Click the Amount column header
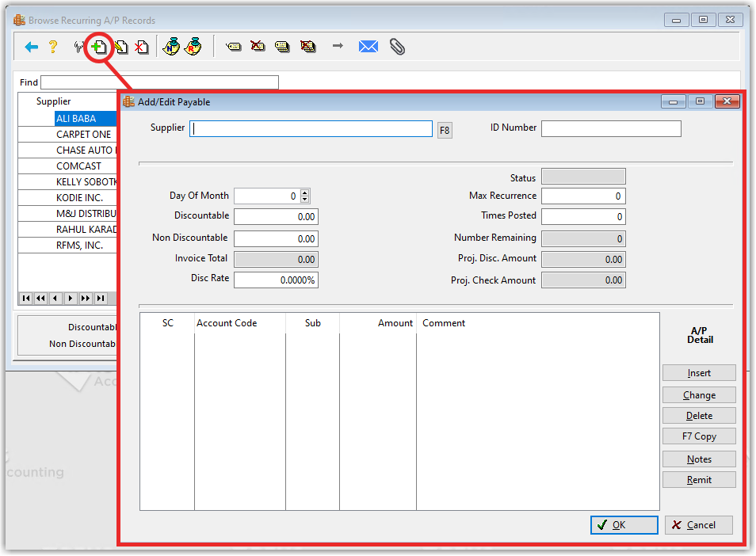 [x=395, y=323]
